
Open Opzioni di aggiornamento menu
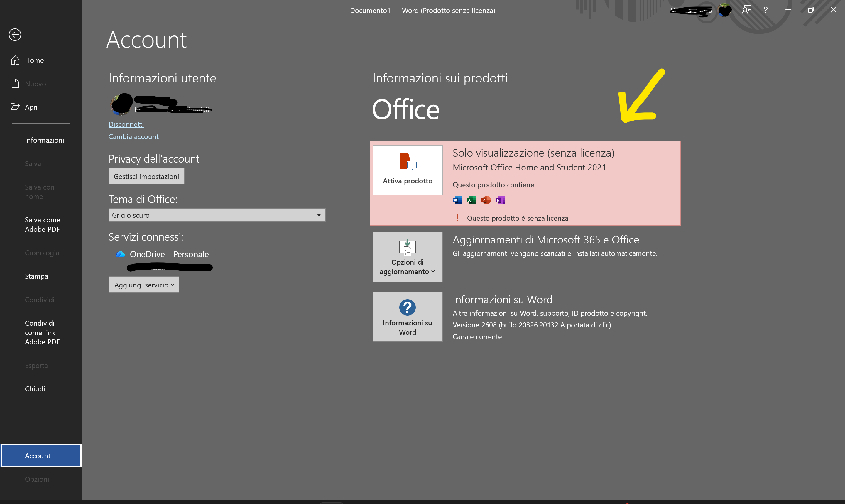click(x=408, y=257)
